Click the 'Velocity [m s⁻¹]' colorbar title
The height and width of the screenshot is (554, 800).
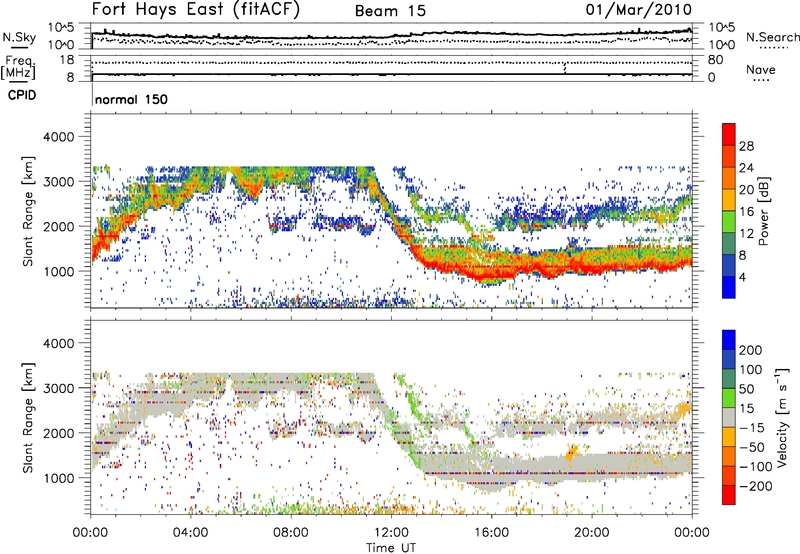click(x=782, y=417)
